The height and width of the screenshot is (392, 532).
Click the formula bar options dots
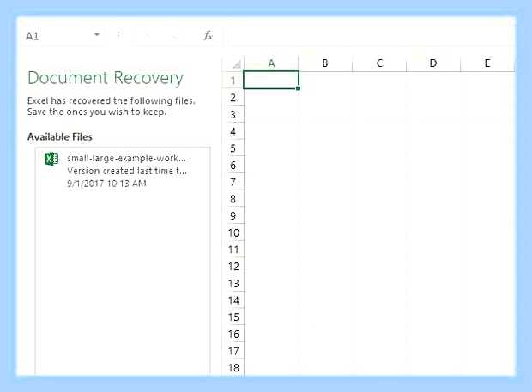(118, 35)
